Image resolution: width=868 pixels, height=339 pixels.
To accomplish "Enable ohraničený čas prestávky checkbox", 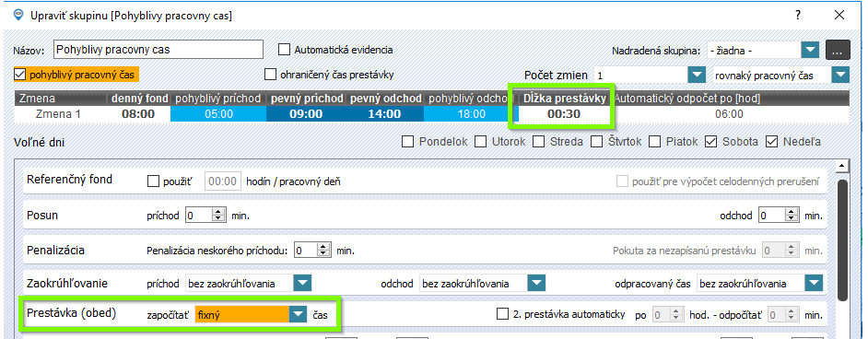I will (270, 74).
